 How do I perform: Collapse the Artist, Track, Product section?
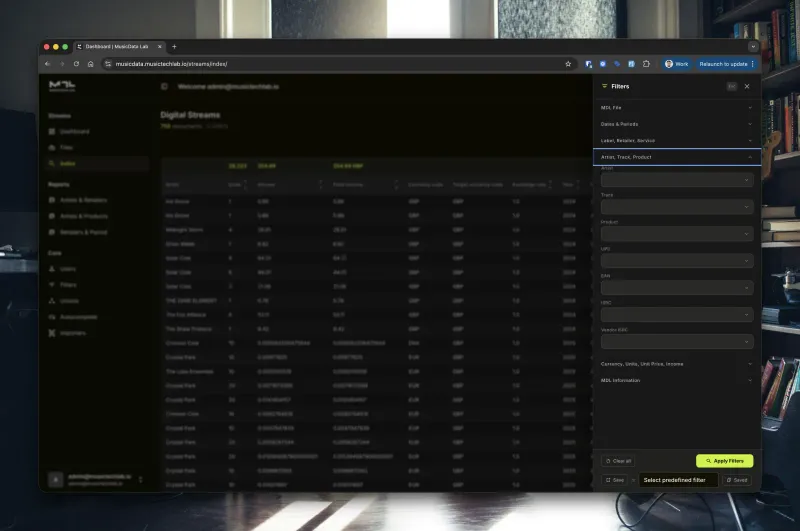[x=677, y=157]
